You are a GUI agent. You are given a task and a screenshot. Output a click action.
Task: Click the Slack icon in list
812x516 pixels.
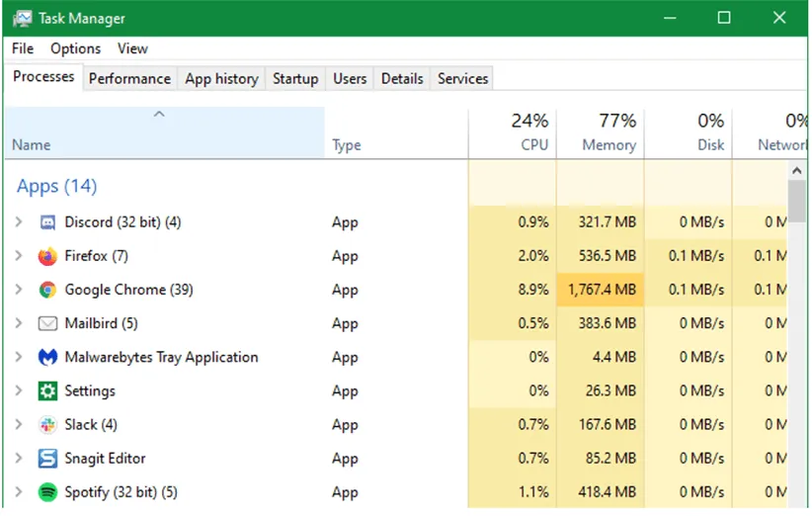pyautogui.click(x=47, y=424)
